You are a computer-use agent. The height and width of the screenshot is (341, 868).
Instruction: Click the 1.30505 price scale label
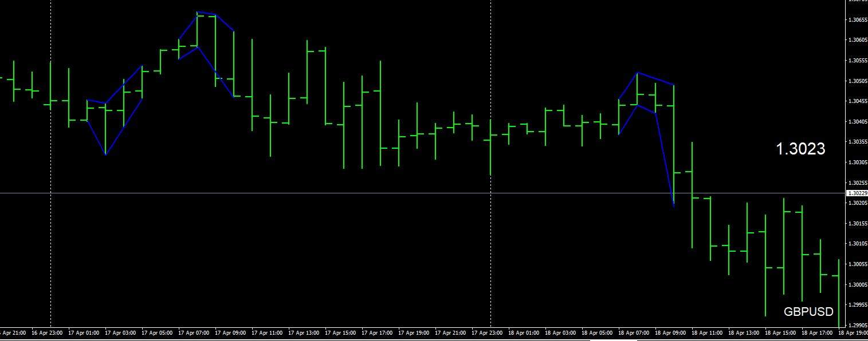tap(857, 81)
